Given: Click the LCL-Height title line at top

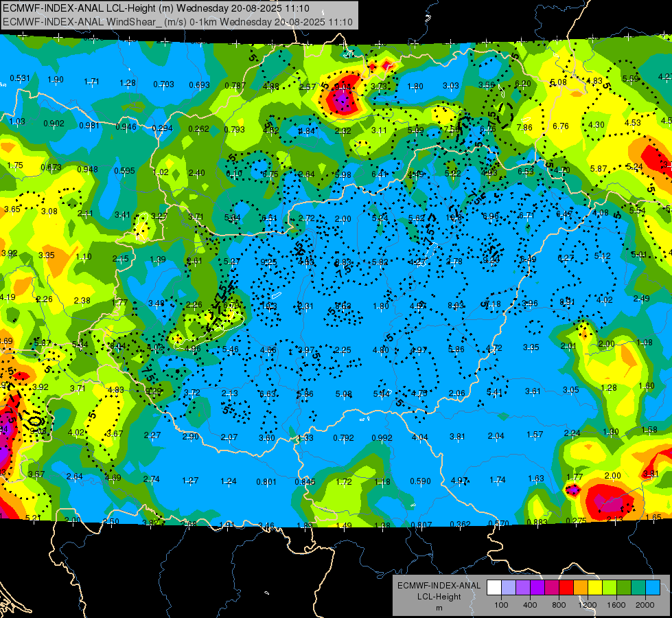Looking at the screenshot, I should click(x=156, y=8).
